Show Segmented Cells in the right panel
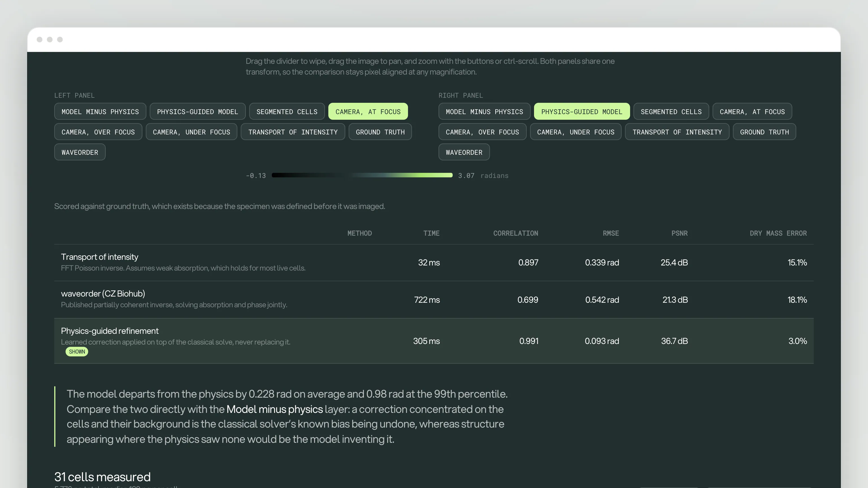This screenshot has height=488, width=868. click(x=671, y=112)
